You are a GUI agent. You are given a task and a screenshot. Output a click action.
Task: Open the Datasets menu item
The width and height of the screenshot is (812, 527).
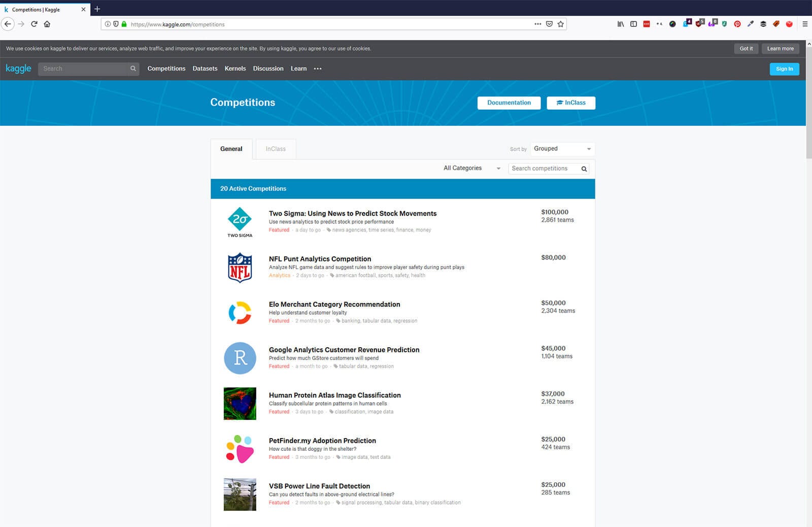click(205, 69)
